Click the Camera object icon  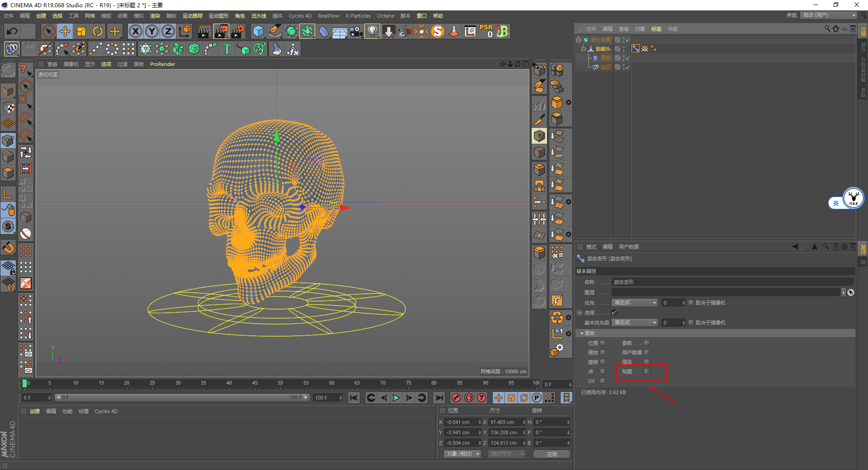pyautogui.click(x=356, y=31)
